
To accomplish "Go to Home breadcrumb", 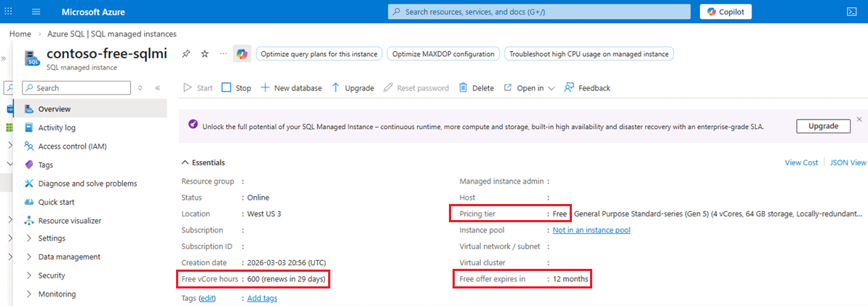I will click(20, 34).
